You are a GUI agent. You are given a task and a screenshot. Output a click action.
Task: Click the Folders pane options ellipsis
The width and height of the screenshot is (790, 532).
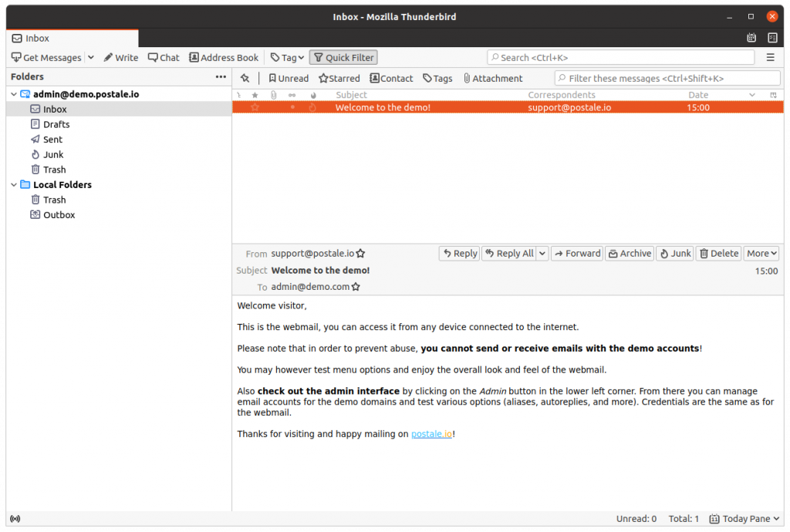tap(221, 76)
